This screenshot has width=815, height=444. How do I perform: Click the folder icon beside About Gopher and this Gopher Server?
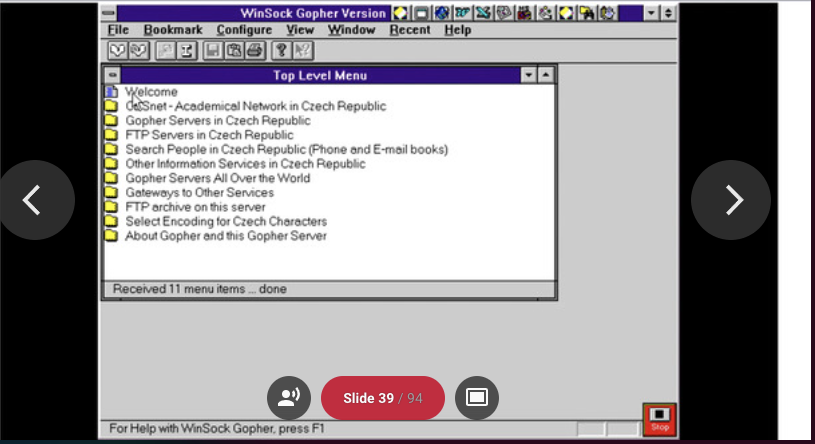[111, 236]
